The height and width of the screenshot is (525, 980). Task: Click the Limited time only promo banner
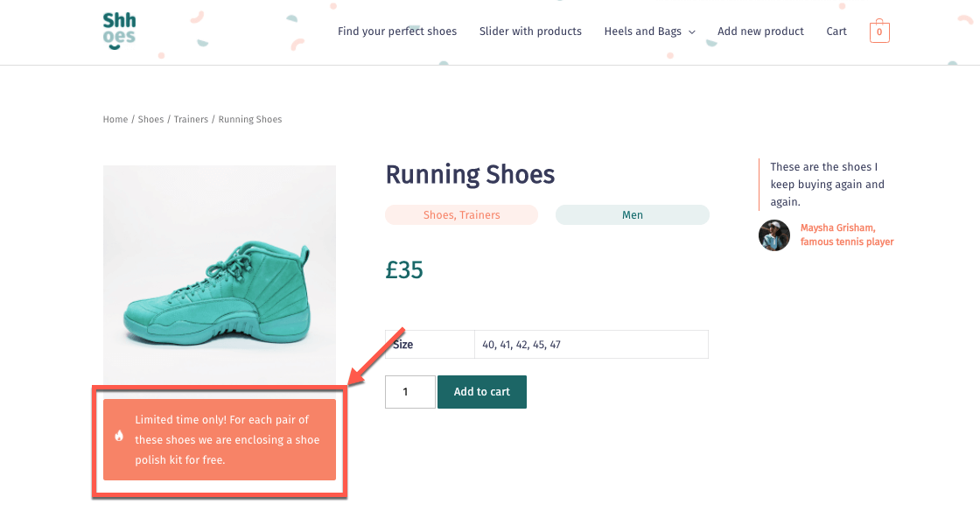[x=220, y=440]
